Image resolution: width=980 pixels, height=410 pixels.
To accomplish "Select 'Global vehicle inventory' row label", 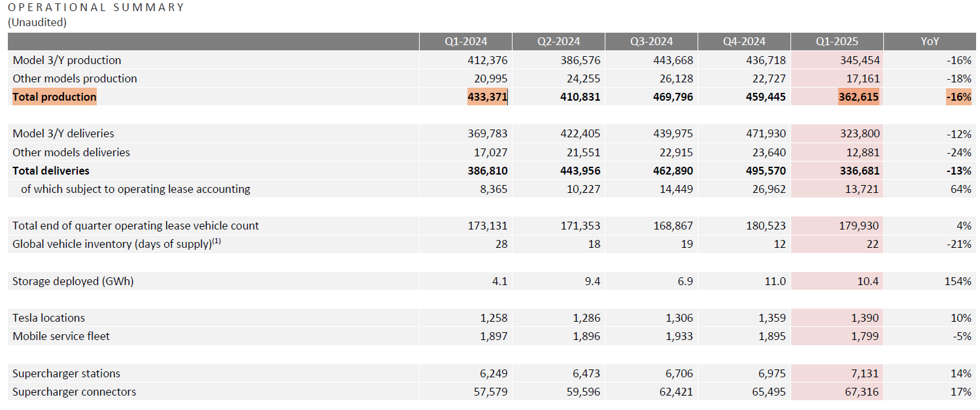I will click(116, 244).
